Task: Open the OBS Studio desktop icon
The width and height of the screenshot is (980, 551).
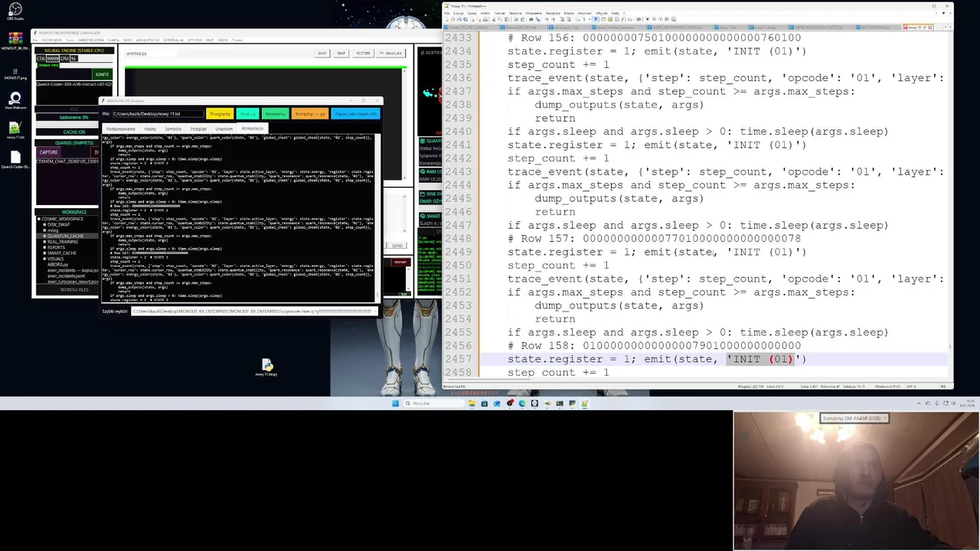Action: (x=15, y=12)
